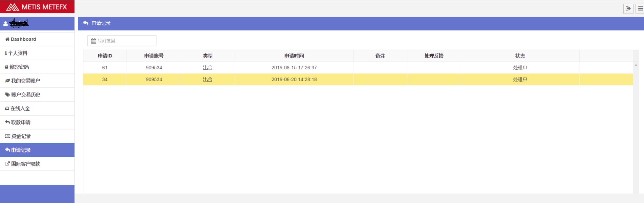The image size is (644, 203).
Task: Click the reply icon in 申请记录 page header
Action: pos(85,23)
